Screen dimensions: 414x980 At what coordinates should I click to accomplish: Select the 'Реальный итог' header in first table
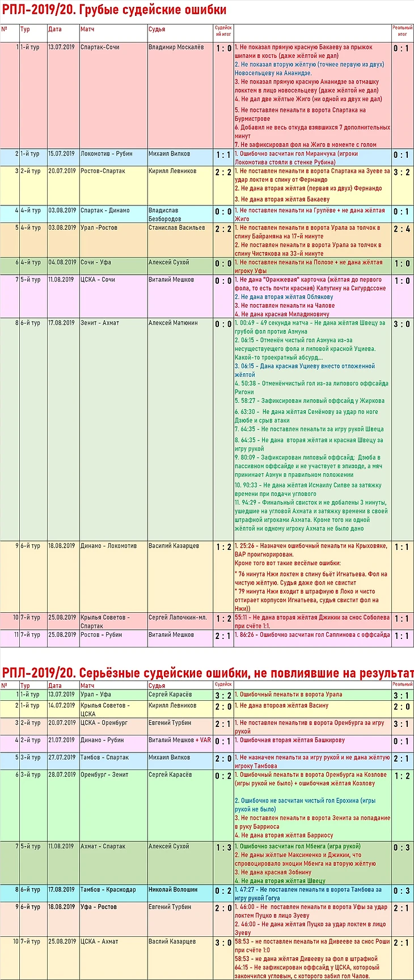point(402,33)
